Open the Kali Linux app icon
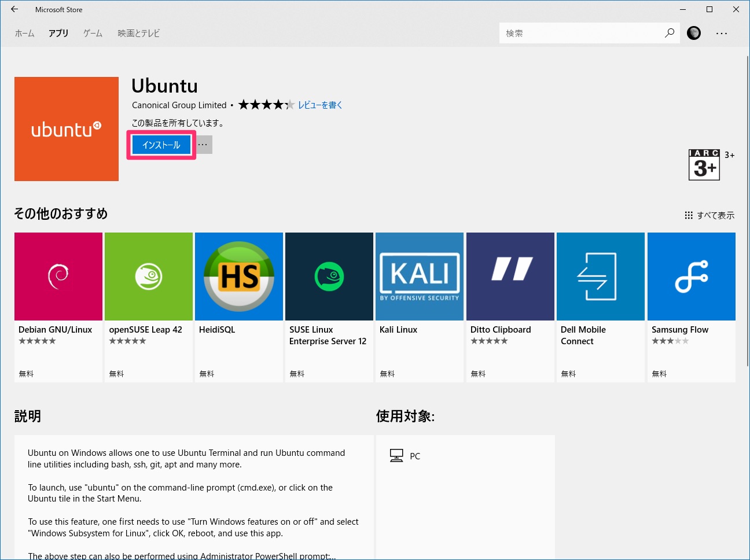This screenshot has height=560, width=750. click(x=420, y=277)
